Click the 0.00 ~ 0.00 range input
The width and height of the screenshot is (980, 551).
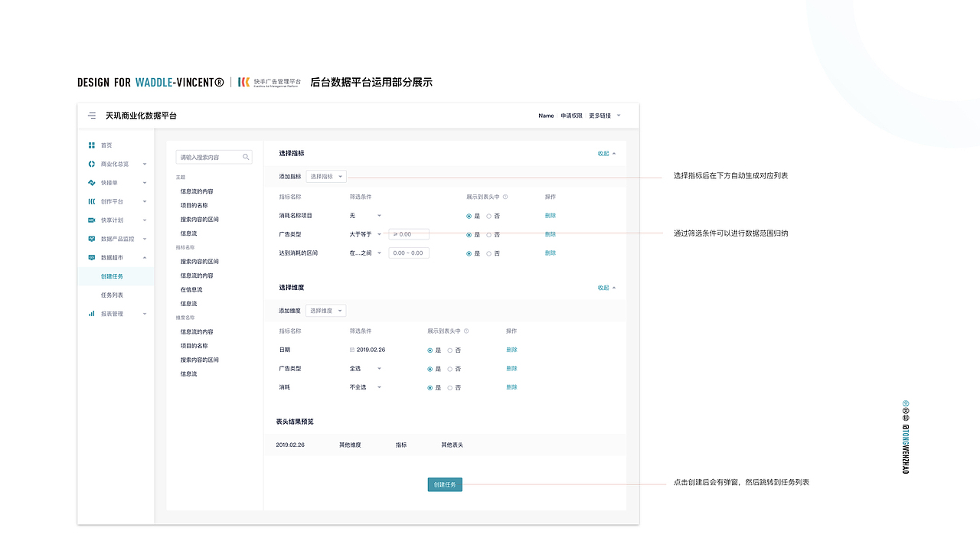pyautogui.click(x=409, y=253)
